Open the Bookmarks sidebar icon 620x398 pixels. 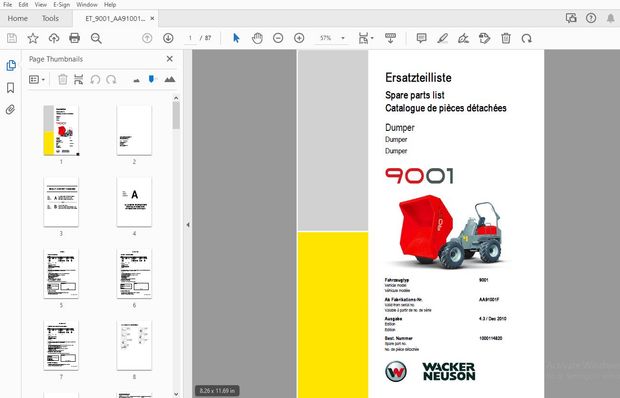[11, 88]
